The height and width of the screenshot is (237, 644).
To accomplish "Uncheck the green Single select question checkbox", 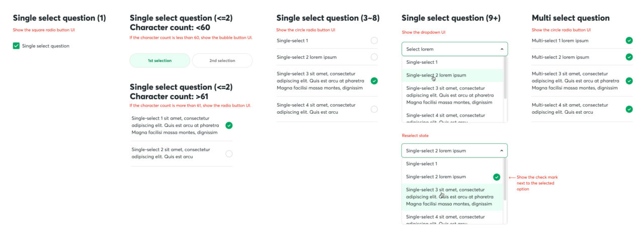I will (x=16, y=46).
